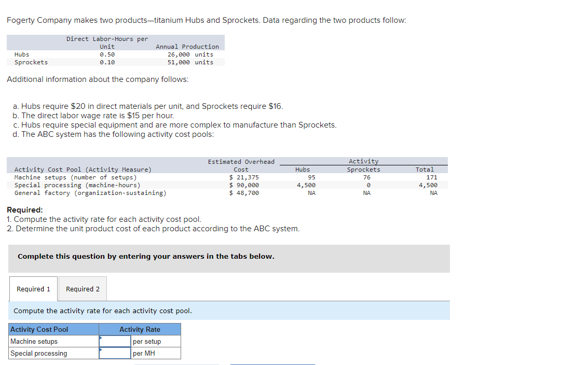Click the Machine setups row label
588x365 pixels.
click(x=34, y=341)
